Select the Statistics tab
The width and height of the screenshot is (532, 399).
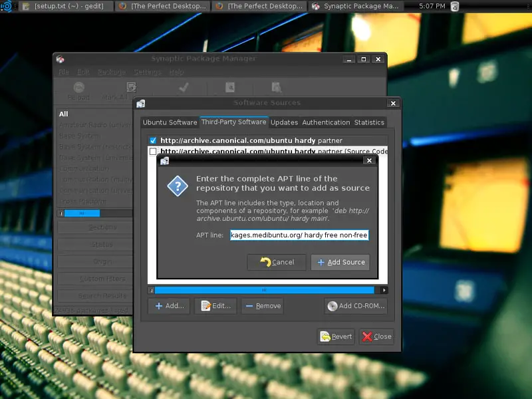369,122
